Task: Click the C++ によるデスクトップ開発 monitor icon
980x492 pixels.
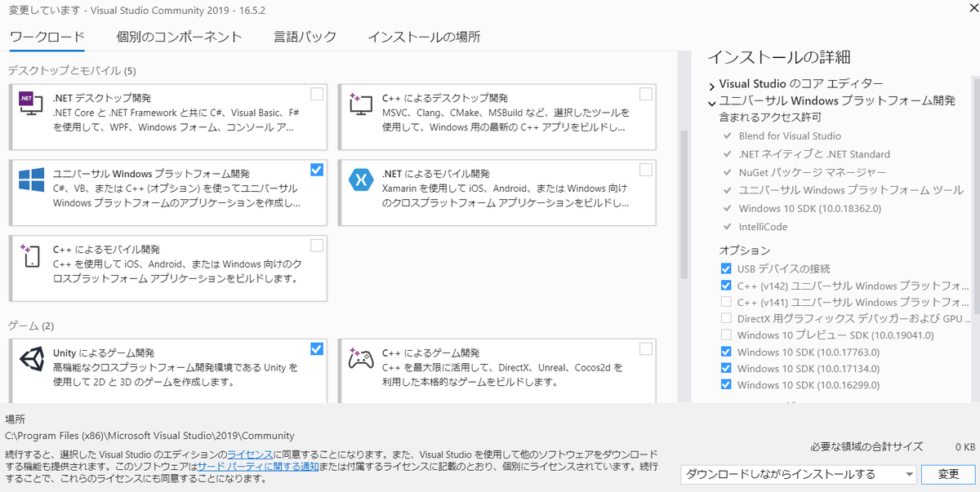Action: (360, 103)
